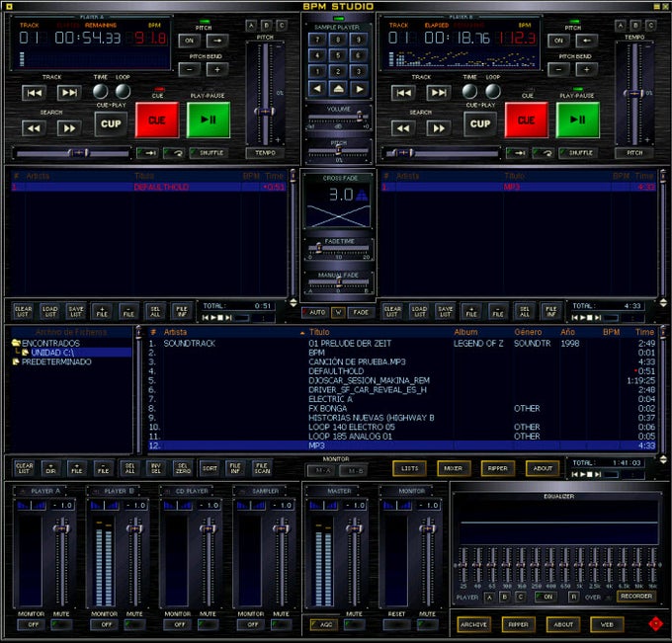Open the LISTS tab
The width and height of the screenshot is (672, 643).
409,468
